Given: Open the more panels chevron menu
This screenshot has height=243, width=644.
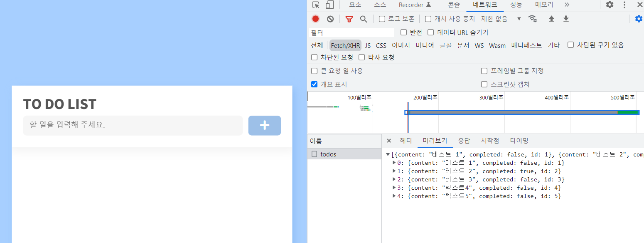Looking at the screenshot, I should [x=567, y=5].
